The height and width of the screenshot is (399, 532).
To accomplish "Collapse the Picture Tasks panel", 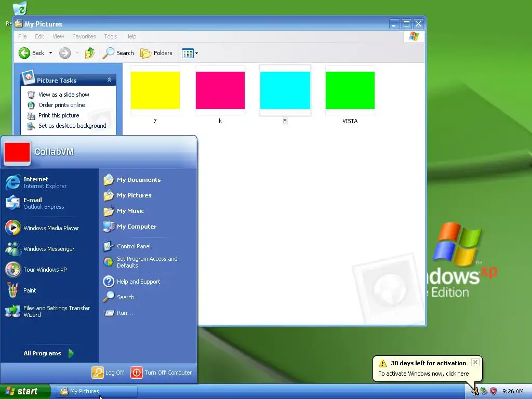I will [109, 79].
